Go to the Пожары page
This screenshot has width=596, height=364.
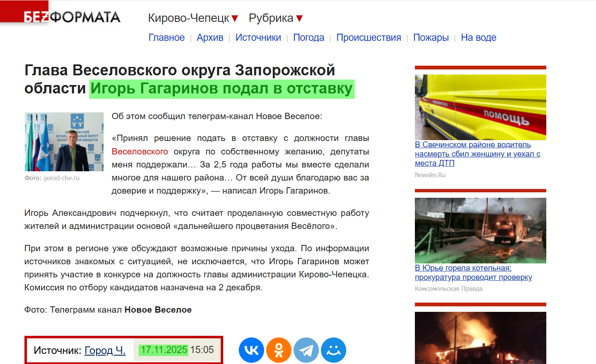pos(431,37)
